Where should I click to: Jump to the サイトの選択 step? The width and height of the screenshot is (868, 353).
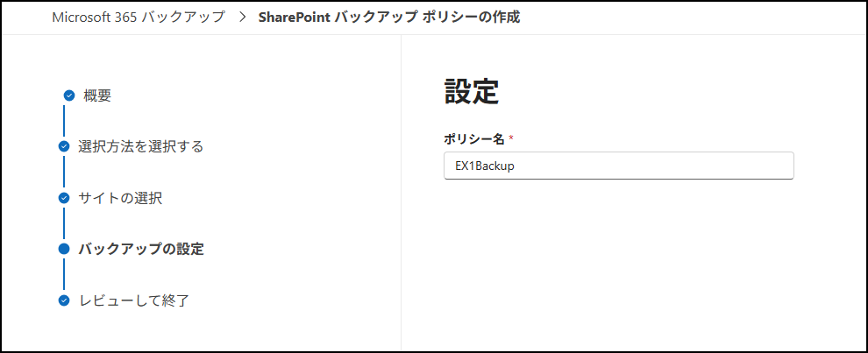pyautogui.click(x=120, y=198)
